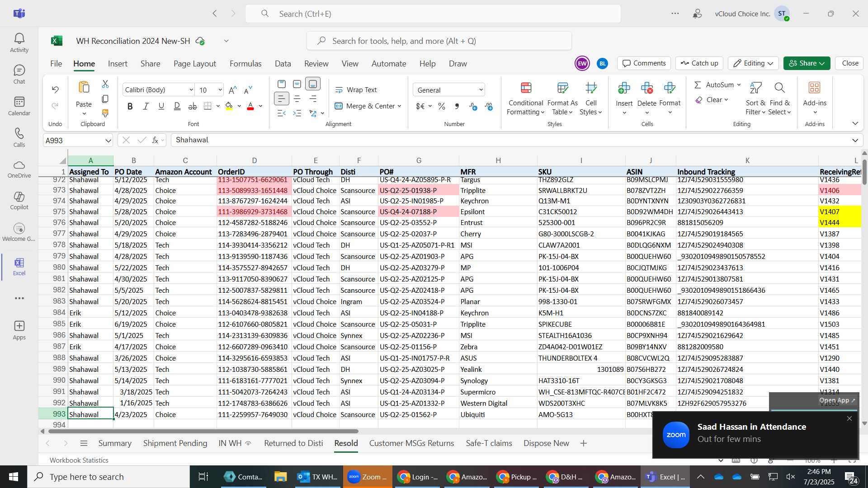Switch to Returned to Disti sheet tab
Viewport: 868px width, 488px height.
tap(293, 443)
